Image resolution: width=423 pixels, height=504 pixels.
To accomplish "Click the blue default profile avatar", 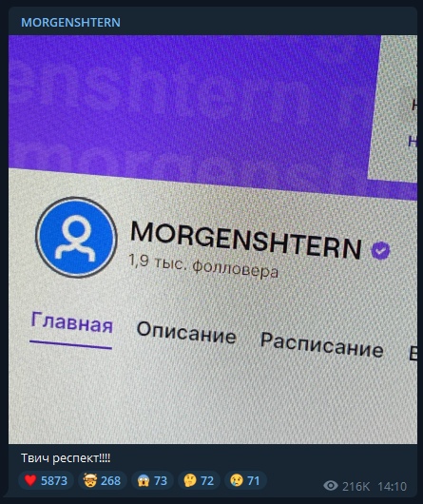I will click(76, 237).
